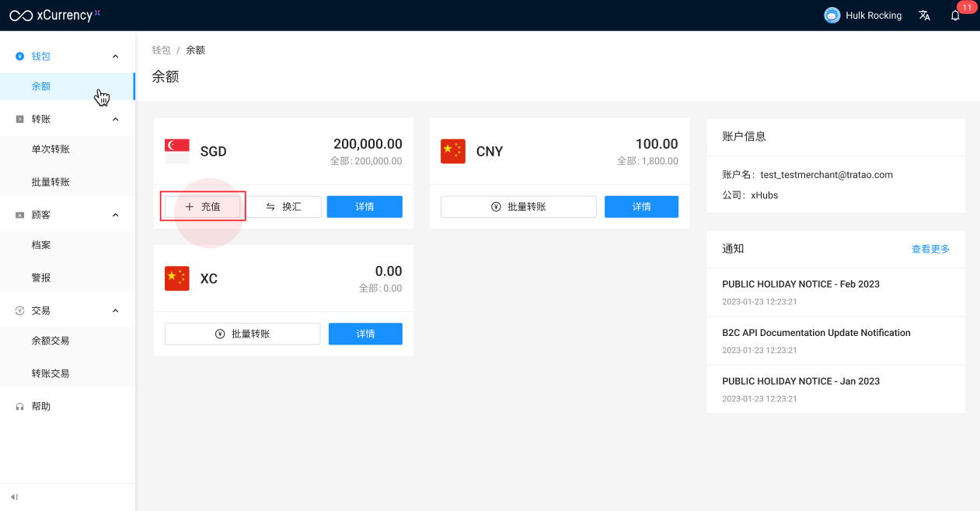Viewport: 980px width, 511px height.
Task: Click the CNY total 全部: 1,800.00
Action: point(647,161)
